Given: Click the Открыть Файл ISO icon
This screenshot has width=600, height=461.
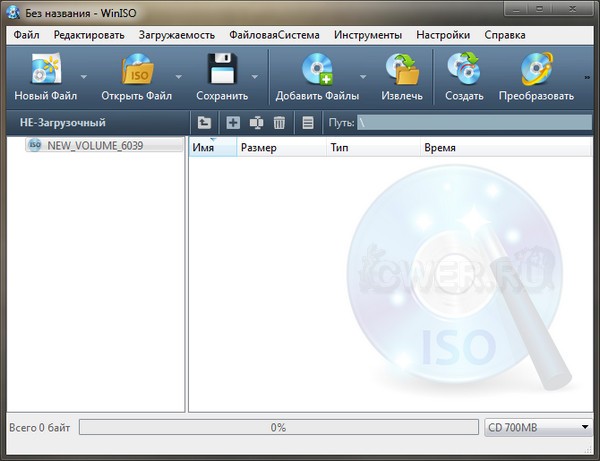Looking at the screenshot, I should (x=137, y=69).
